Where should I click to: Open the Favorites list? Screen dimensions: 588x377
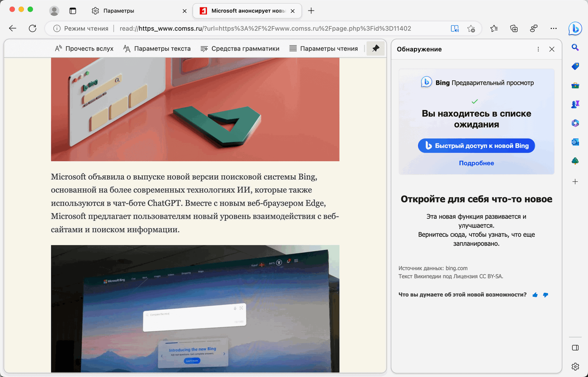click(494, 28)
